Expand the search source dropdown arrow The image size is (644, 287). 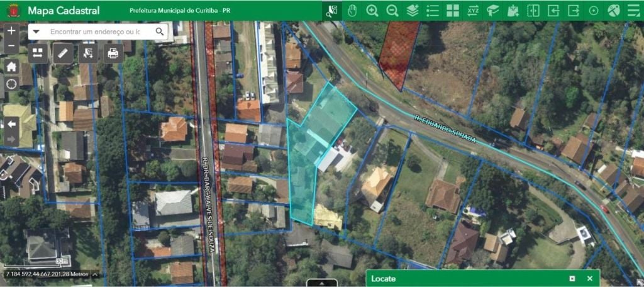pos(36,31)
